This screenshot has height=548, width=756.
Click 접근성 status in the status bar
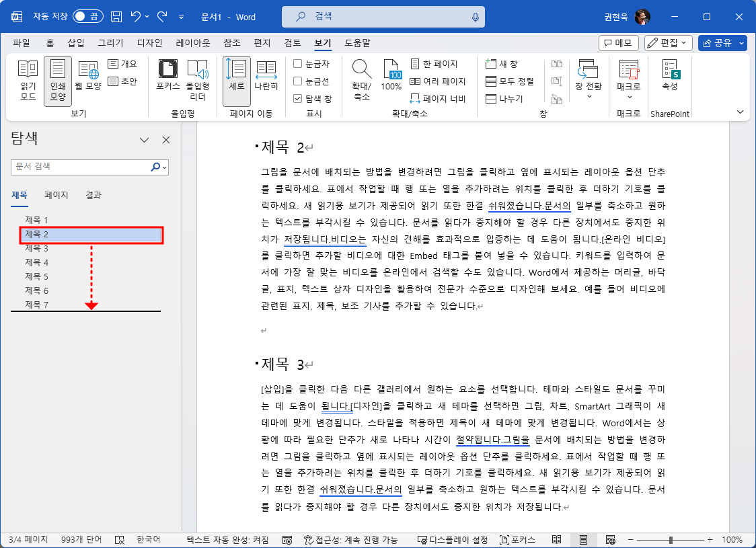coord(351,541)
